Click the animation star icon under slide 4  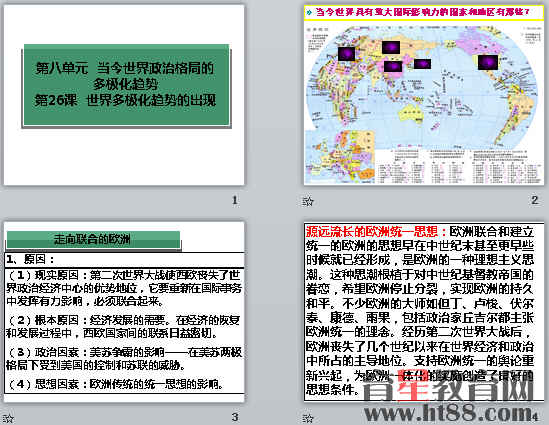[308, 418]
